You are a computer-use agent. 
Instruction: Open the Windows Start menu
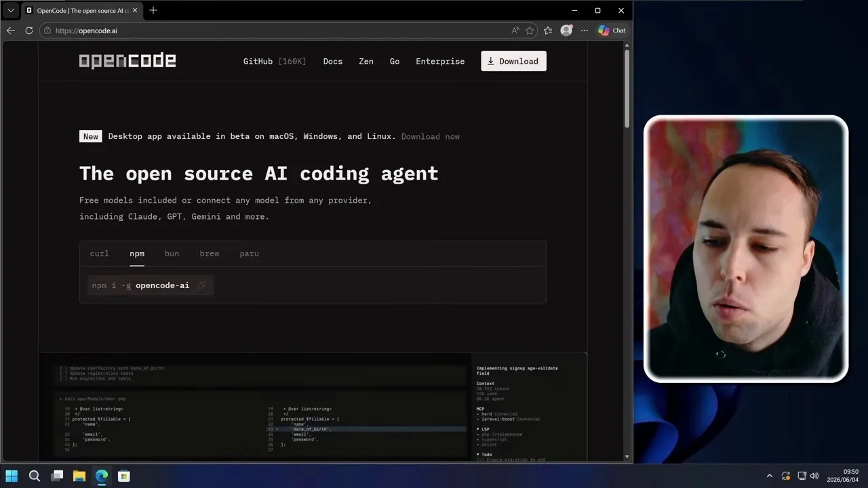[x=12, y=476]
